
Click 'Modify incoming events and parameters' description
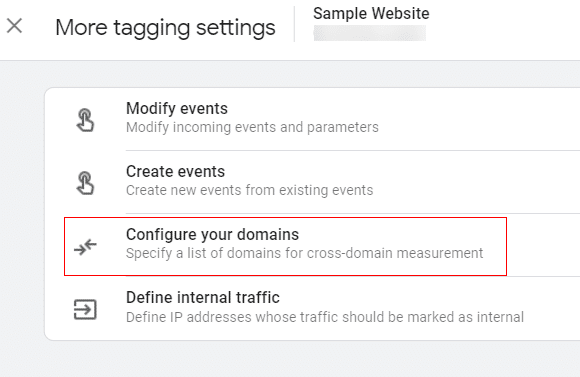252,127
